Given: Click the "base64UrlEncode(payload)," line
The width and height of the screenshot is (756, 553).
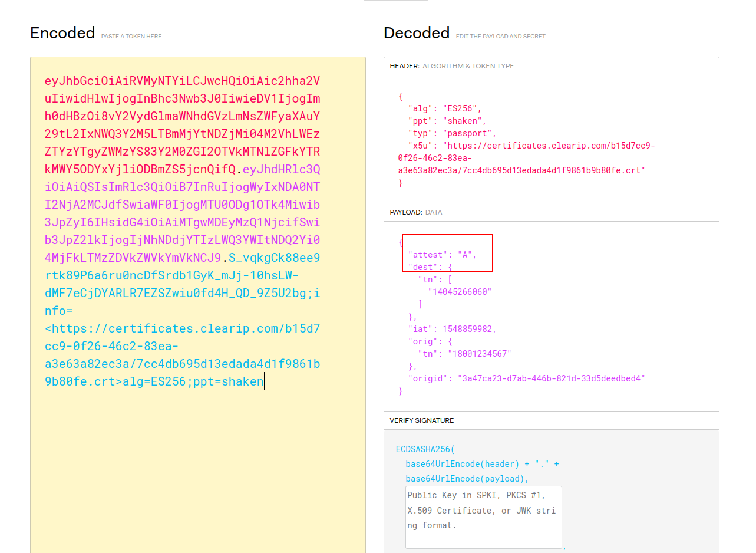Looking at the screenshot, I should coord(467,479).
